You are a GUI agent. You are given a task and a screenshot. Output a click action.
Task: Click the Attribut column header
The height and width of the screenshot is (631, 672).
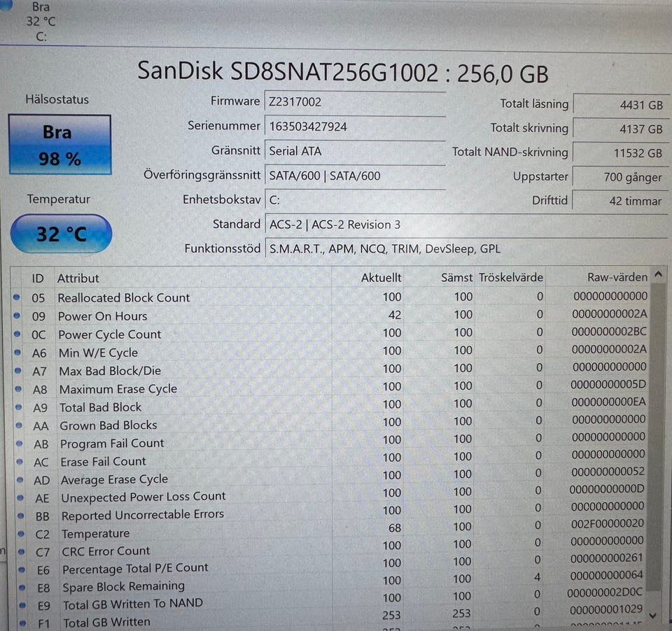[x=78, y=278]
